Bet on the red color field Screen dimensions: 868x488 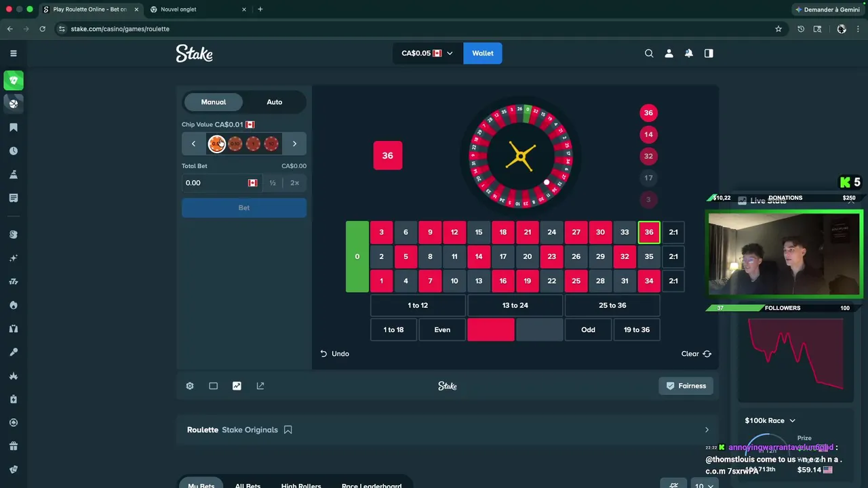pyautogui.click(x=491, y=329)
